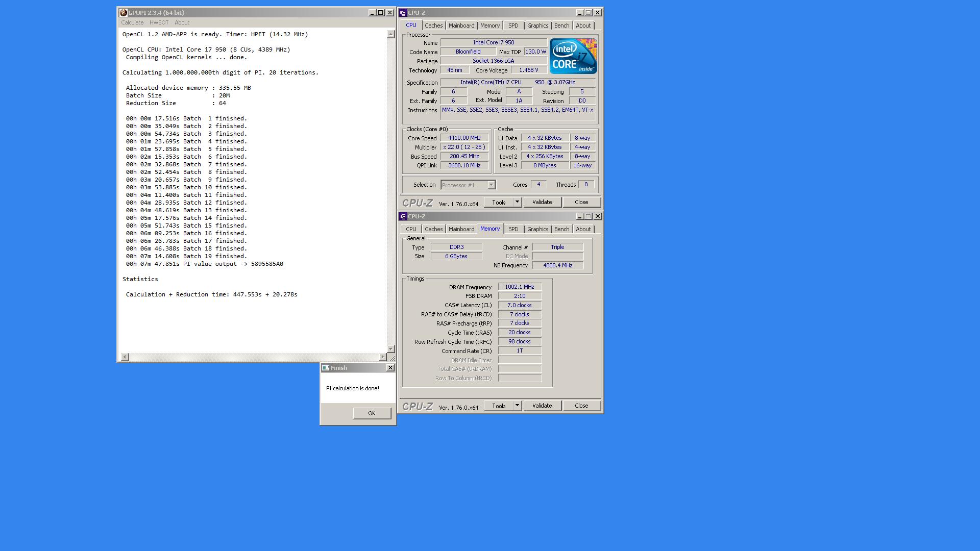Click the Name field Intel Core i7 950
This screenshot has height=551, width=980.
click(494, 42)
